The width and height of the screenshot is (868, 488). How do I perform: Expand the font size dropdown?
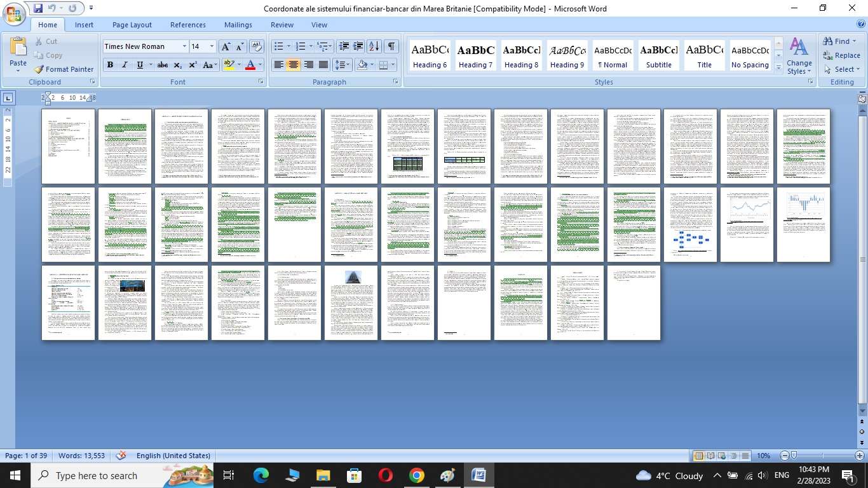coord(212,46)
